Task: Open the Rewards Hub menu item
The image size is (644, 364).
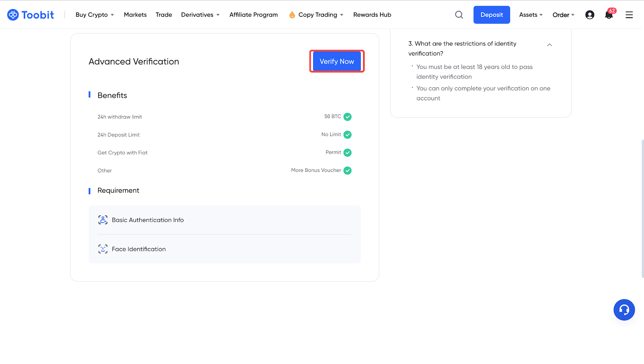Action: (x=372, y=15)
